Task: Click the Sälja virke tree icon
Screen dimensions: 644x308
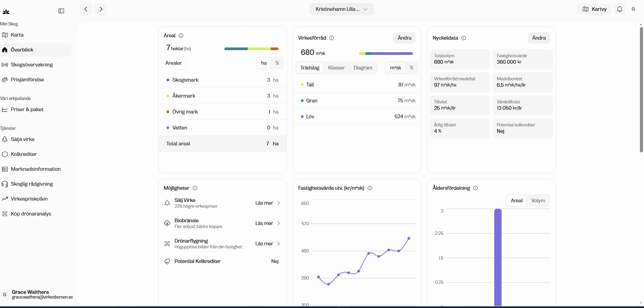Action: (5, 139)
